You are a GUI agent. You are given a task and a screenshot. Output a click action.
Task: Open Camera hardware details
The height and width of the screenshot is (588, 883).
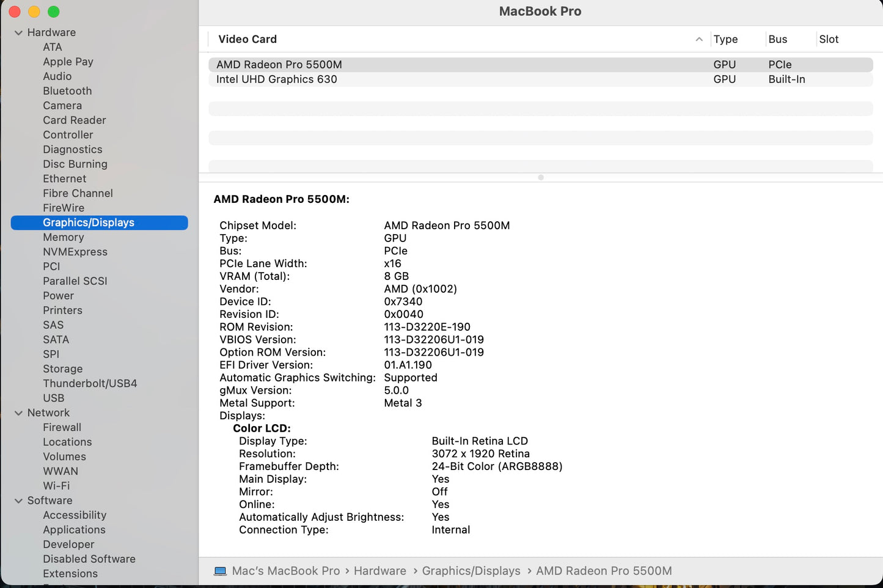coord(62,105)
